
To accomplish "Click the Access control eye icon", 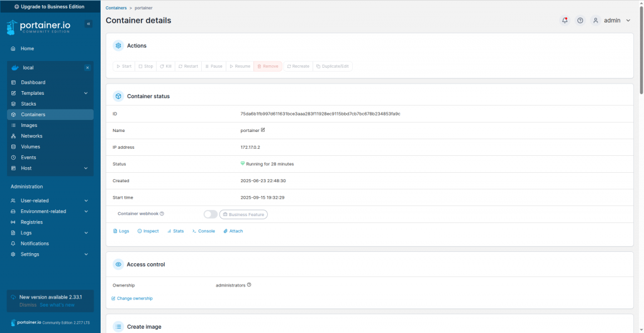I will (x=118, y=265).
